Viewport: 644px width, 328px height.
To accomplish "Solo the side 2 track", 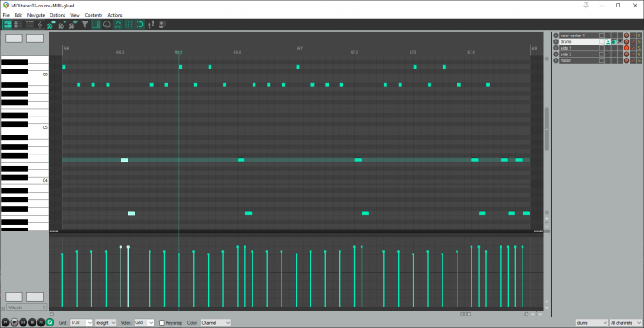I will click(x=639, y=55).
